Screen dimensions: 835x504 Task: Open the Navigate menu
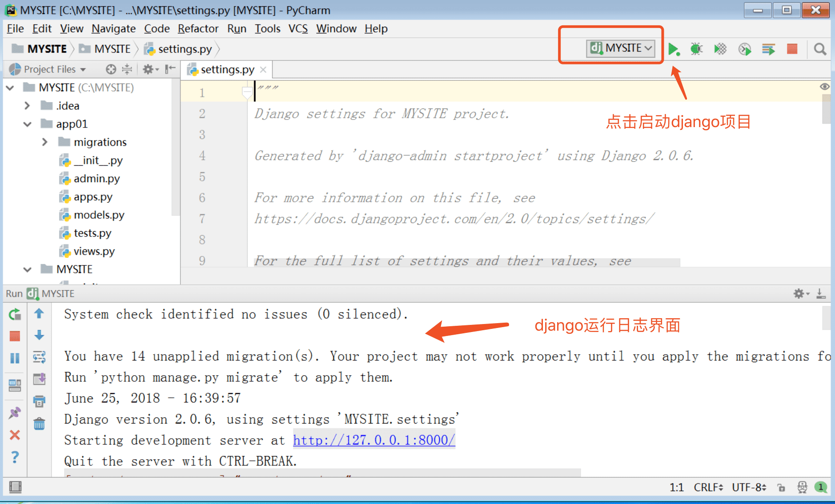tap(113, 29)
